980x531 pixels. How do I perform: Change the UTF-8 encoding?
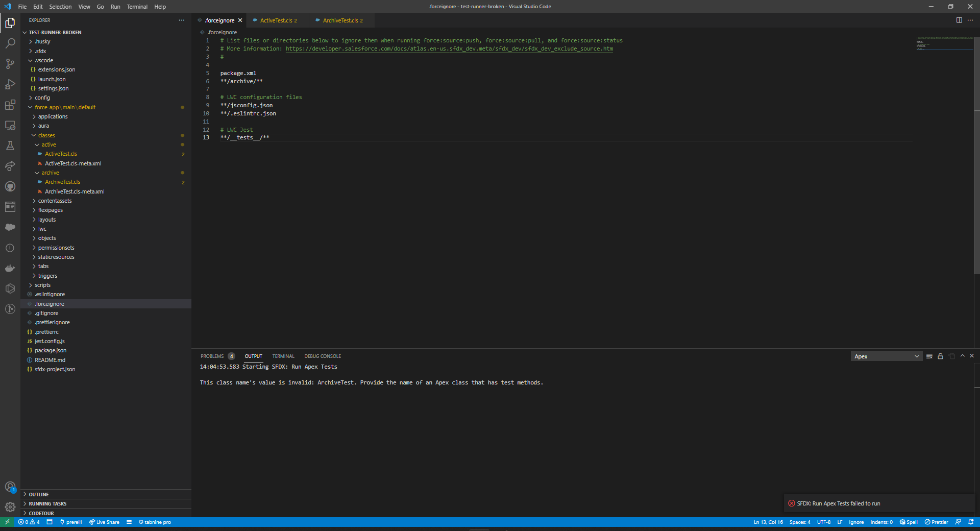(x=824, y=522)
